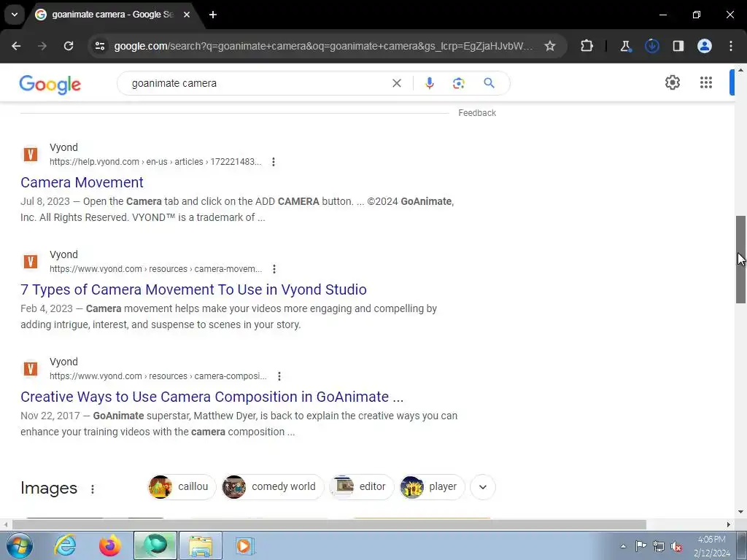The image size is (747, 560).
Task: Bookmark this page with the star
Action: (x=550, y=46)
